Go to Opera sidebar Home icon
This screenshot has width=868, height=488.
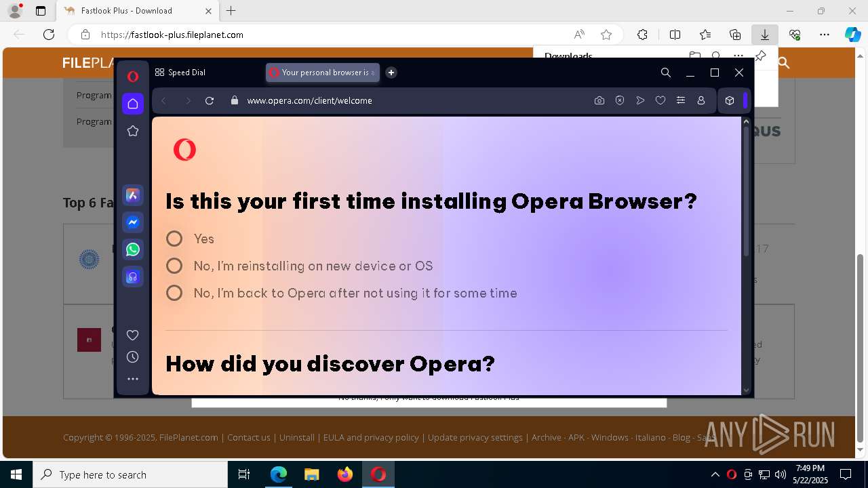pos(133,104)
